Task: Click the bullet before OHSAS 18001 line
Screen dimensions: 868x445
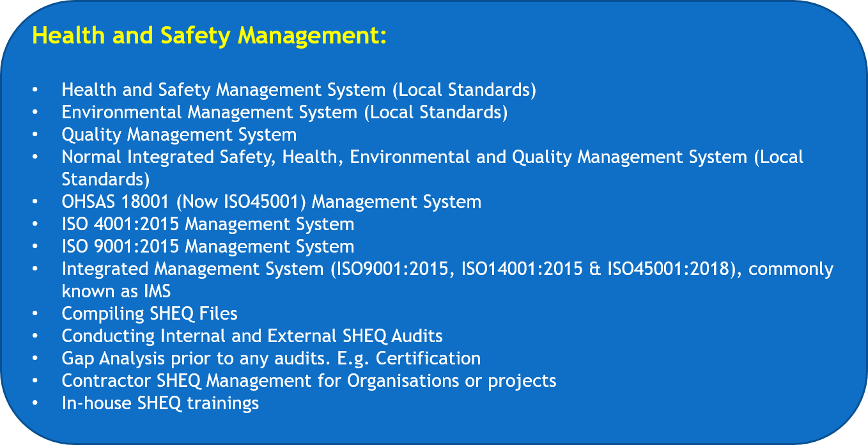Action: 35,202
